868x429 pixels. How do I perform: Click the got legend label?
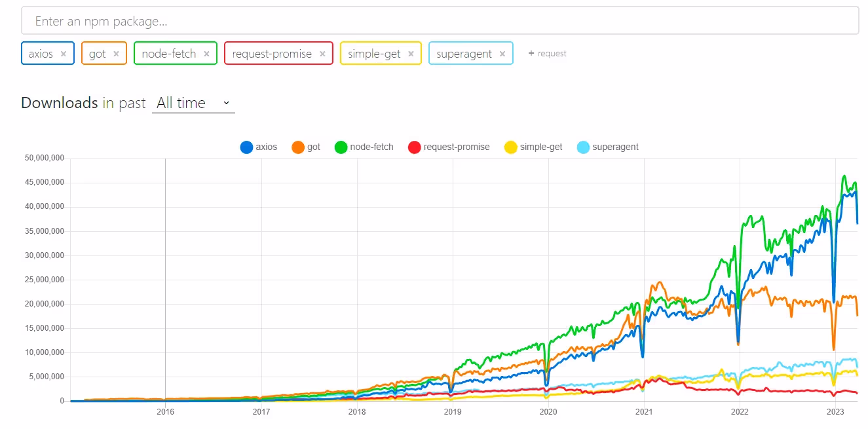coord(314,147)
